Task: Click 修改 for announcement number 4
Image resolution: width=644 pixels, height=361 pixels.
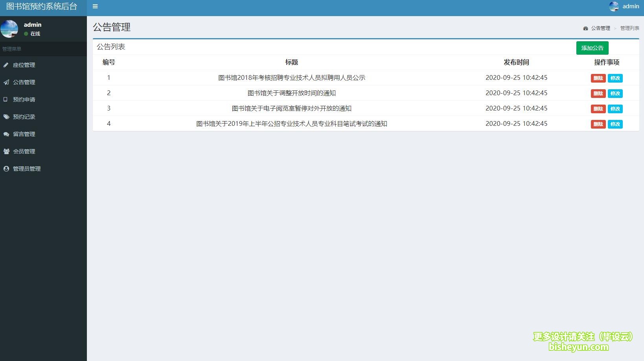Action: pyautogui.click(x=615, y=124)
